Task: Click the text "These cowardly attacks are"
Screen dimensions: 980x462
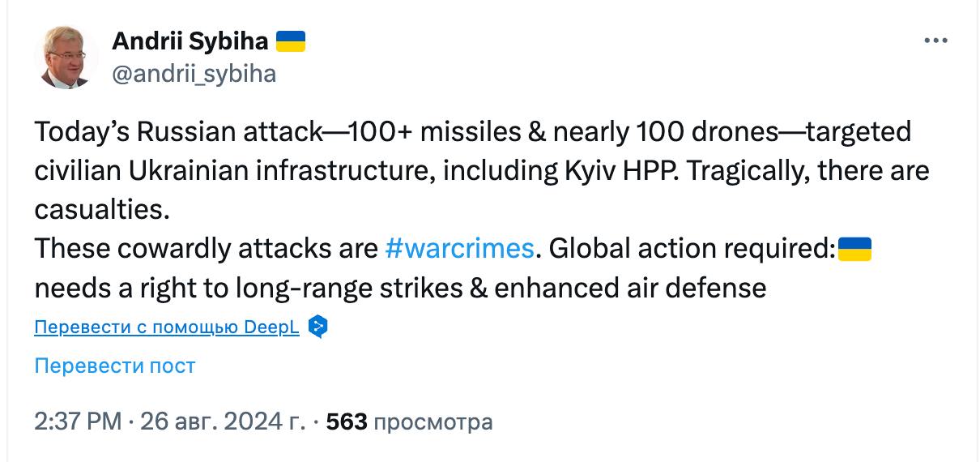Action: (x=207, y=249)
